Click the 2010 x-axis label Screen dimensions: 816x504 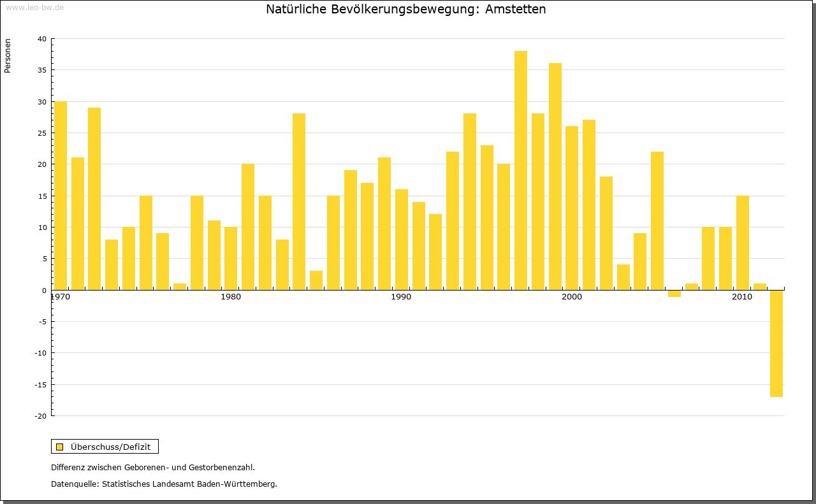tap(741, 298)
